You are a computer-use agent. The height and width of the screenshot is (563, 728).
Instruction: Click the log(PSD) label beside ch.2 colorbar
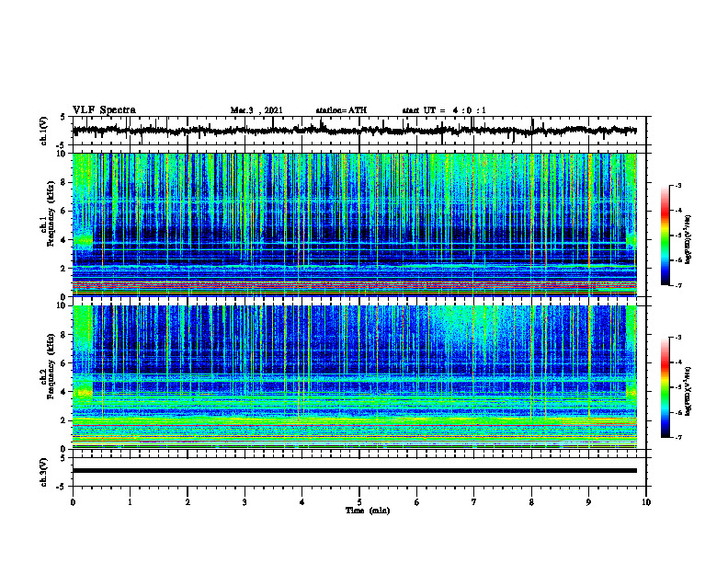(x=688, y=391)
